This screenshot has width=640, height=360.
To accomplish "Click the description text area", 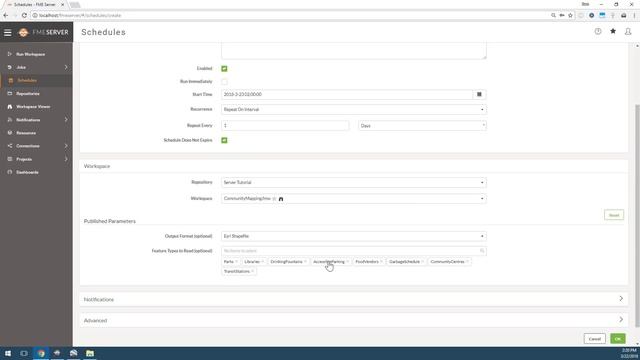I will coord(354,51).
